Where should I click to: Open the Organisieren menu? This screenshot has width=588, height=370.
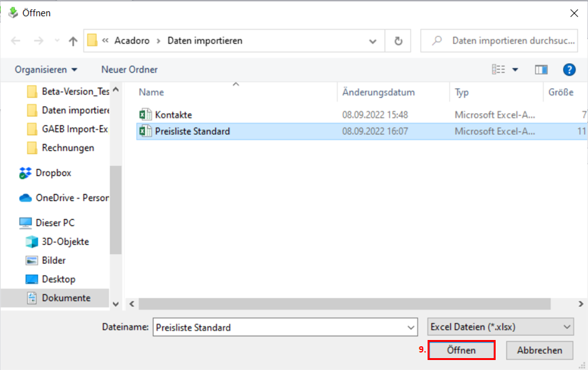pos(46,69)
